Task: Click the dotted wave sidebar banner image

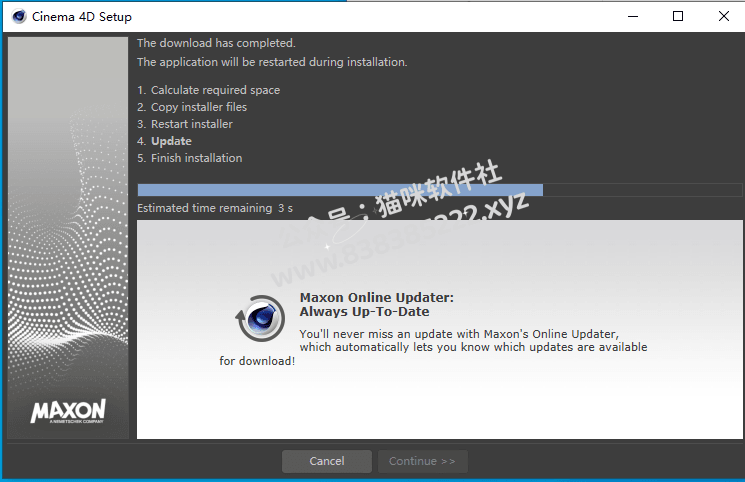Action: click(x=68, y=238)
